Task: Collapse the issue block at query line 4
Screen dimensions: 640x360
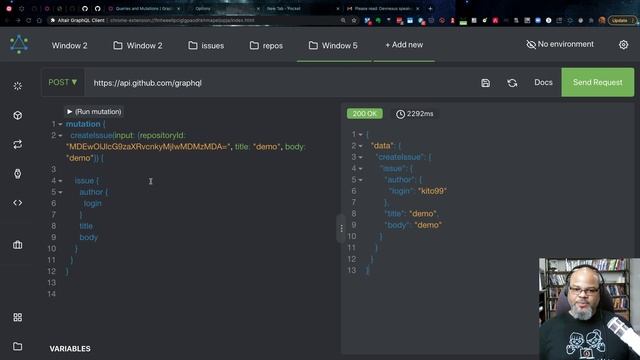Action: [x=60, y=181]
